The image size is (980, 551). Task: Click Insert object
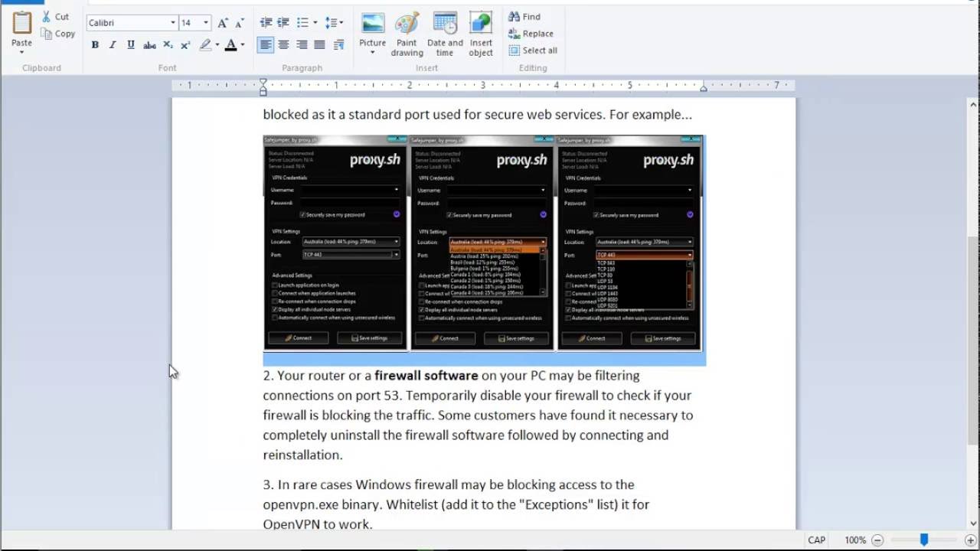(x=481, y=34)
